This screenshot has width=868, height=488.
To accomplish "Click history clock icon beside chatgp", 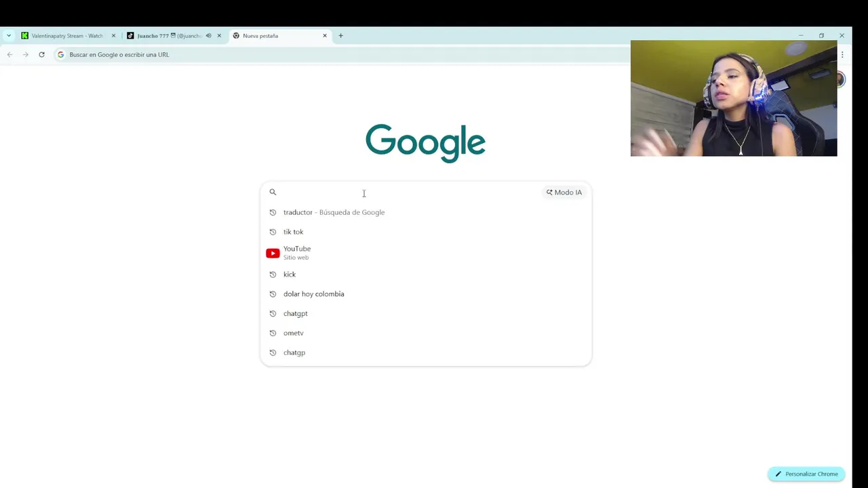I will tap(273, 353).
